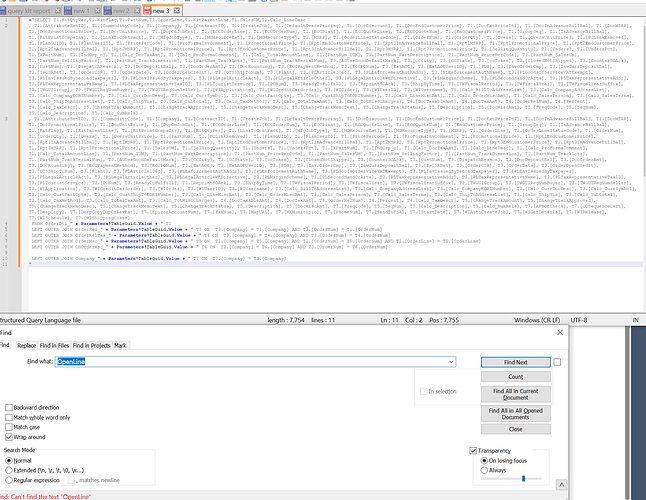The width and height of the screenshot is (646, 500).
Task: Open the Mark tab in the Find dialog
Action: click(x=120, y=346)
